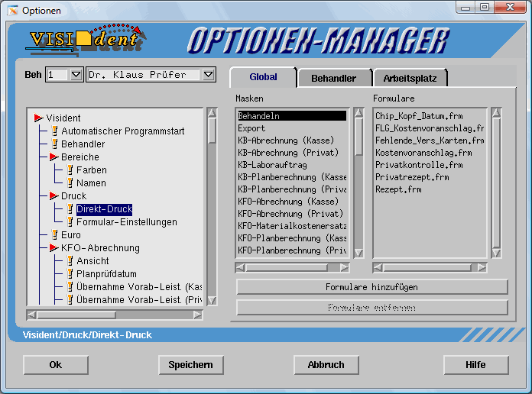Click tree horizontal scroll right arrow
The width and height of the screenshot is (532, 394).
click(197, 315)
